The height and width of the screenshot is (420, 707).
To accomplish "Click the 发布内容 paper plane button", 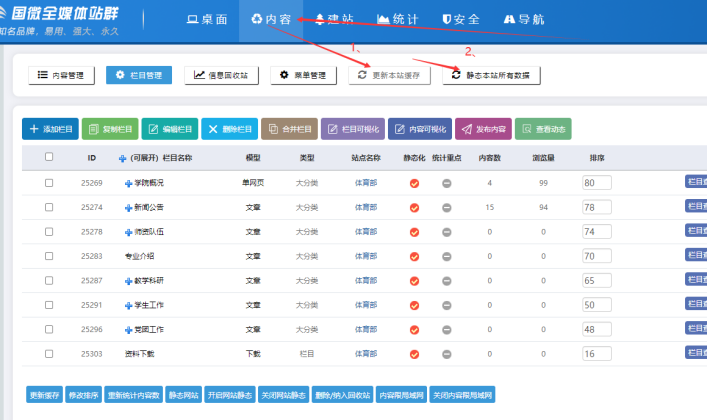I will click(484, 129).
